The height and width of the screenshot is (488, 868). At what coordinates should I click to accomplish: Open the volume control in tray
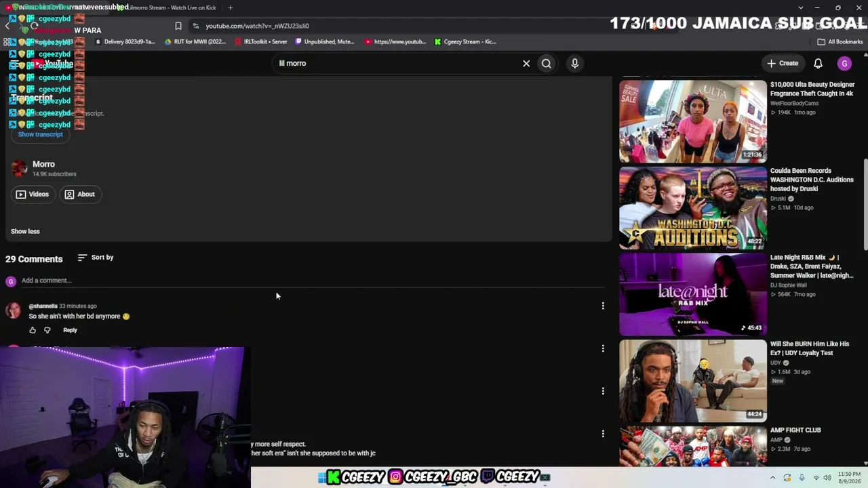point(827,478)
